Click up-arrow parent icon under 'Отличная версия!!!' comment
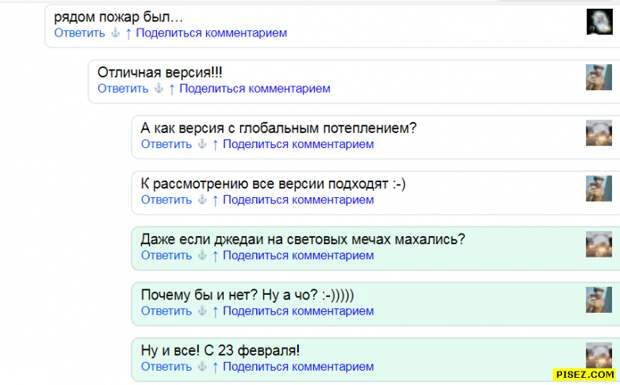 [172, 89]
